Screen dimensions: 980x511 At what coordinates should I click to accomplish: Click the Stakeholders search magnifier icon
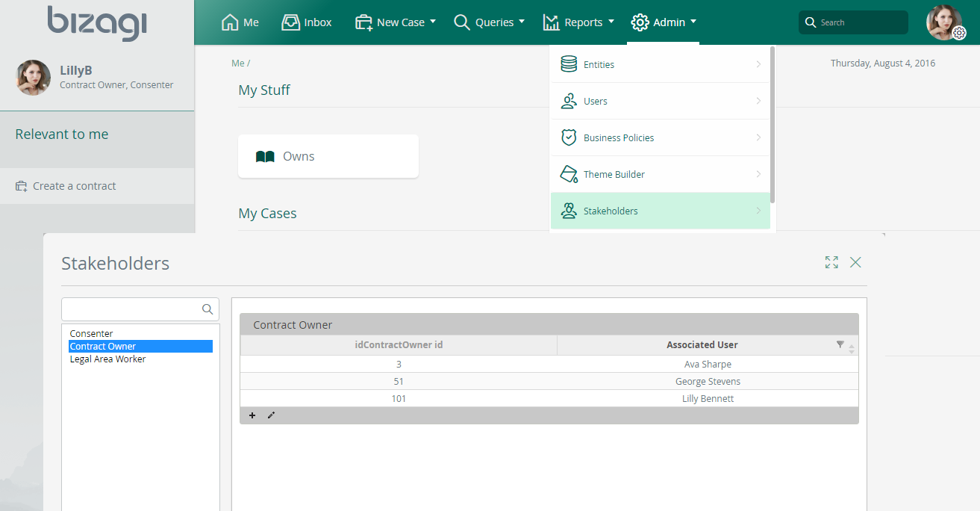pyautogui.click(x=207, y=309)
